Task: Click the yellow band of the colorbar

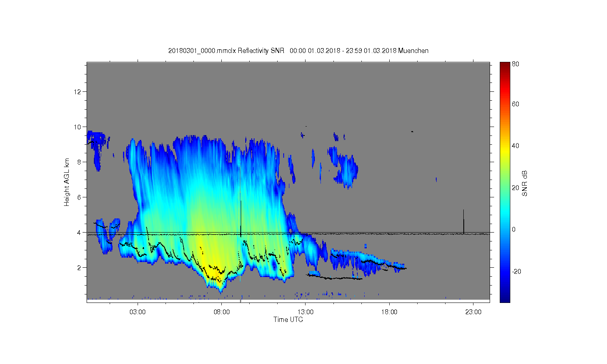Action: coord(505,150)
